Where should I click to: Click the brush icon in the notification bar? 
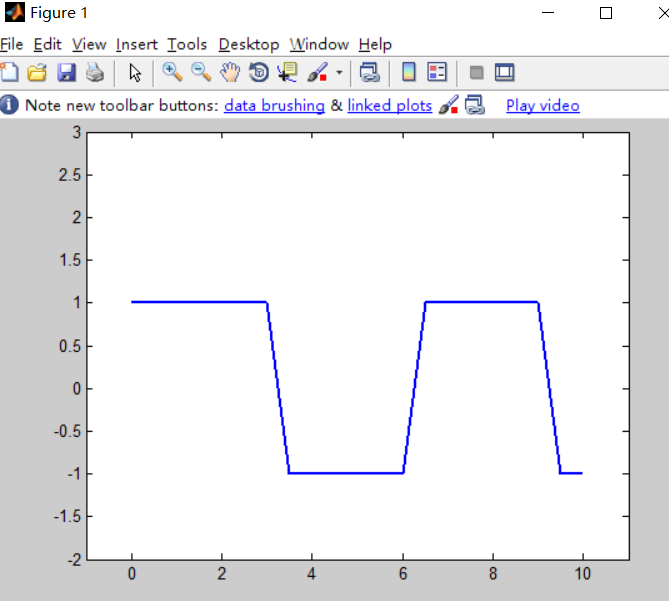point(449,105)
